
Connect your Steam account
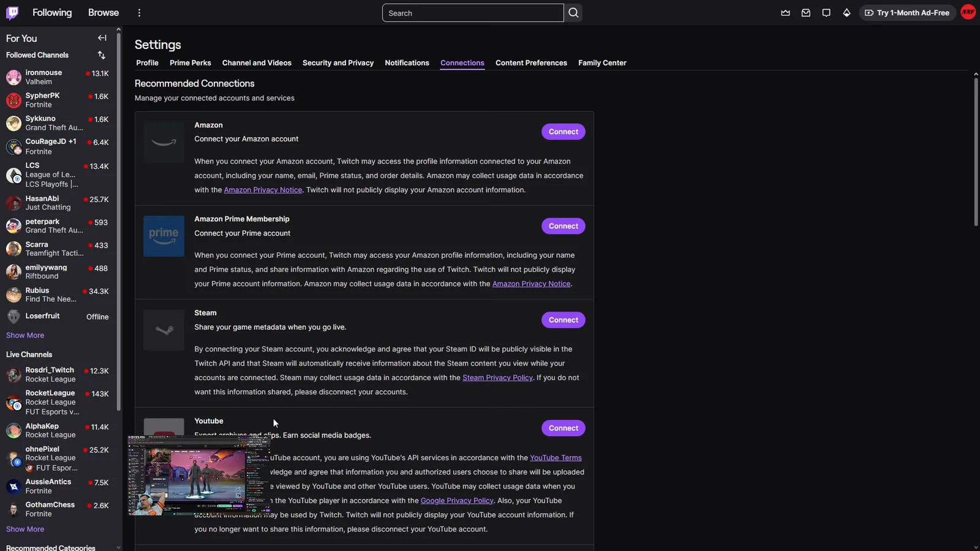coord(563,320)
